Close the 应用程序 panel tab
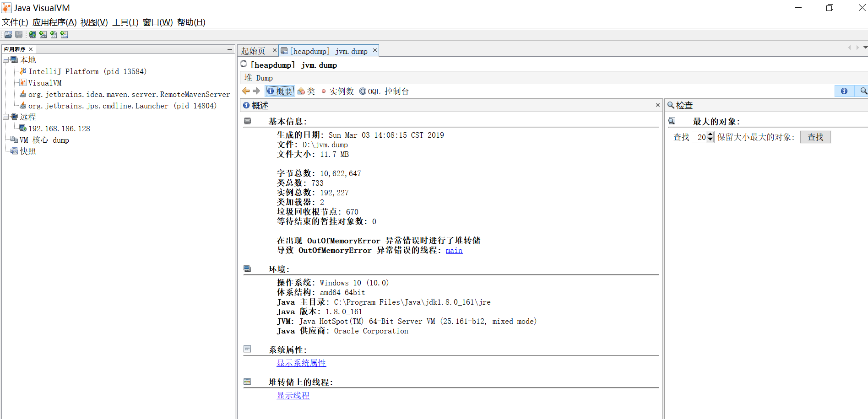The image size is (868, 419). (31, 49)
